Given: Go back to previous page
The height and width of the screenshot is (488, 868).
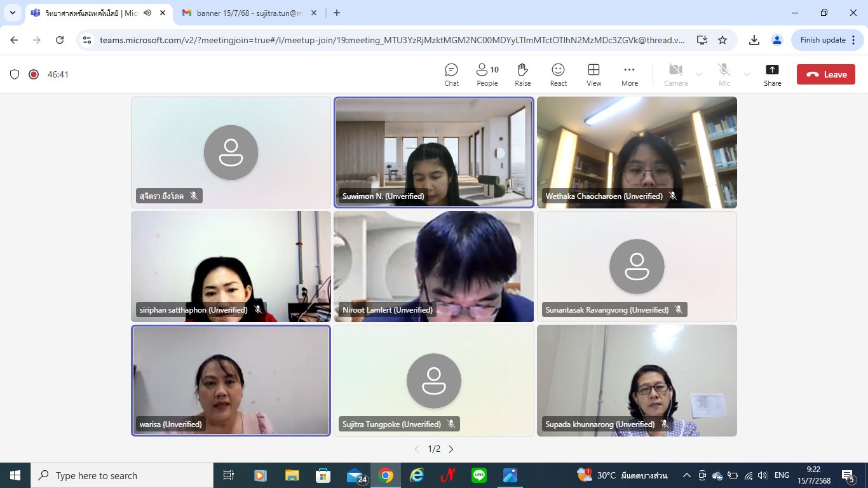Looking at the screenshot, I should pyautogui.click(x=14, y=40).
